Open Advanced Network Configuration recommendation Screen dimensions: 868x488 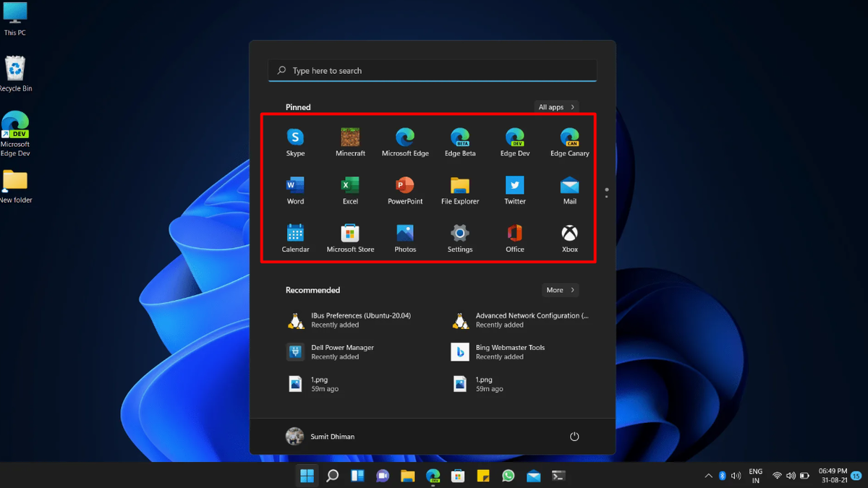pyautogui.click(x=522, y=320)
